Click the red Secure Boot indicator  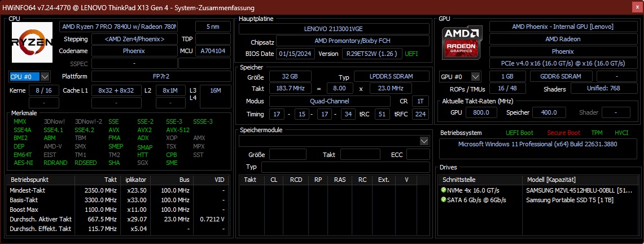pos(563,133)
